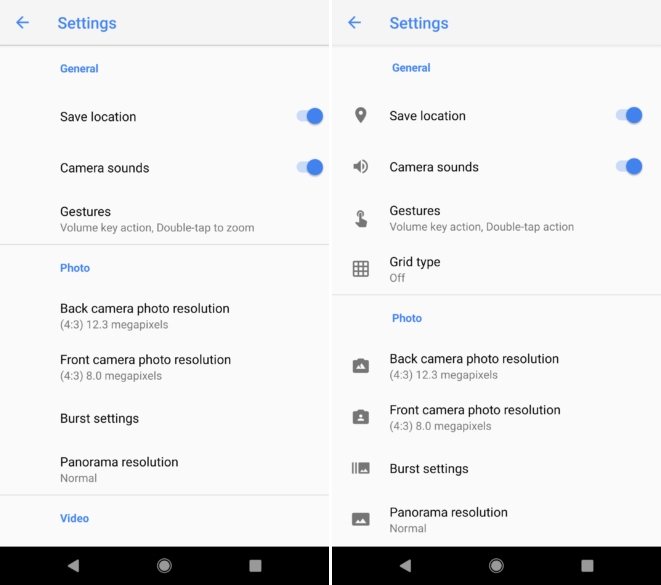Click the front camera icon with person silhouette
The width and height of the screenshot is (661, 585).
[361, 417]
